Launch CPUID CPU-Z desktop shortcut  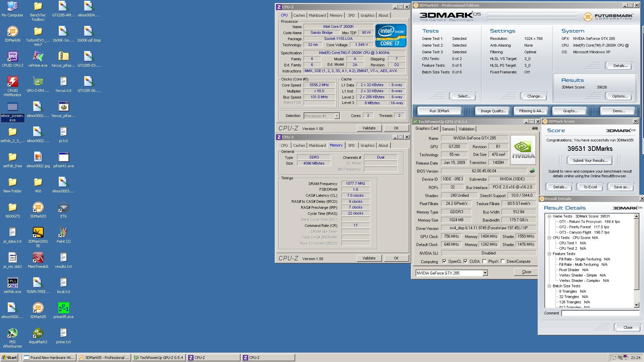click(x=12, y=59)
